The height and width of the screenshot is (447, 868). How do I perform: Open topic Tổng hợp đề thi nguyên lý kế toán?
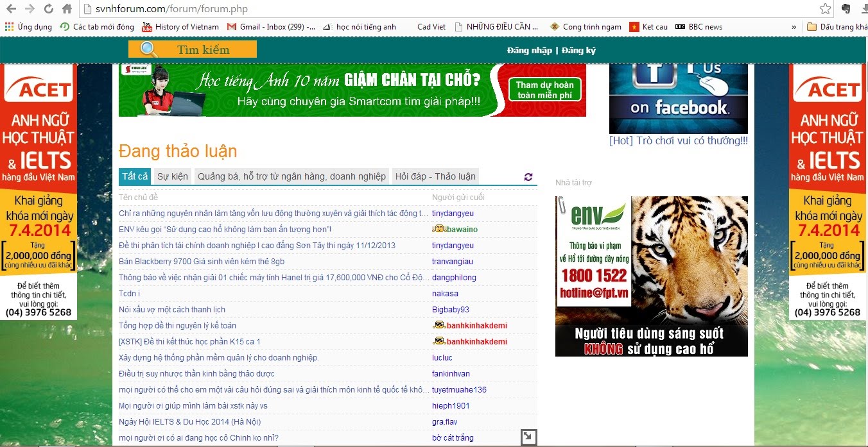[178, 326]
